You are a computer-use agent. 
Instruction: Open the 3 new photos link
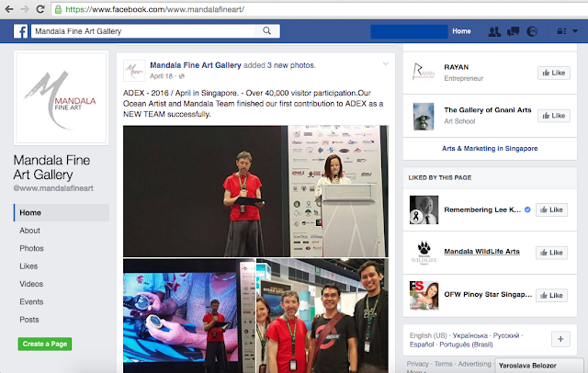click(x=291, y=65)
